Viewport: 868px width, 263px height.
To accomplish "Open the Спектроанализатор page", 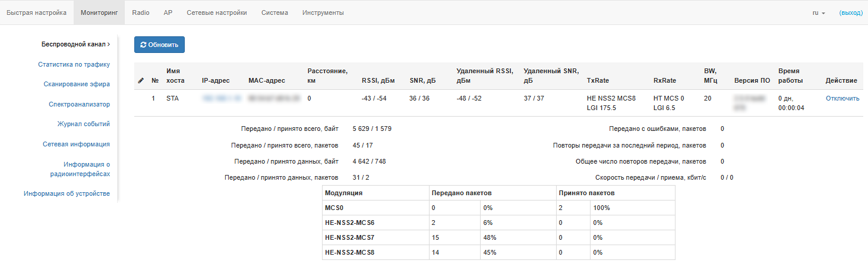I will [x=79, y=104].
